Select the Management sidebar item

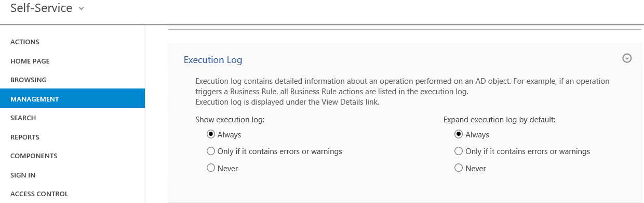coord(72,98)
